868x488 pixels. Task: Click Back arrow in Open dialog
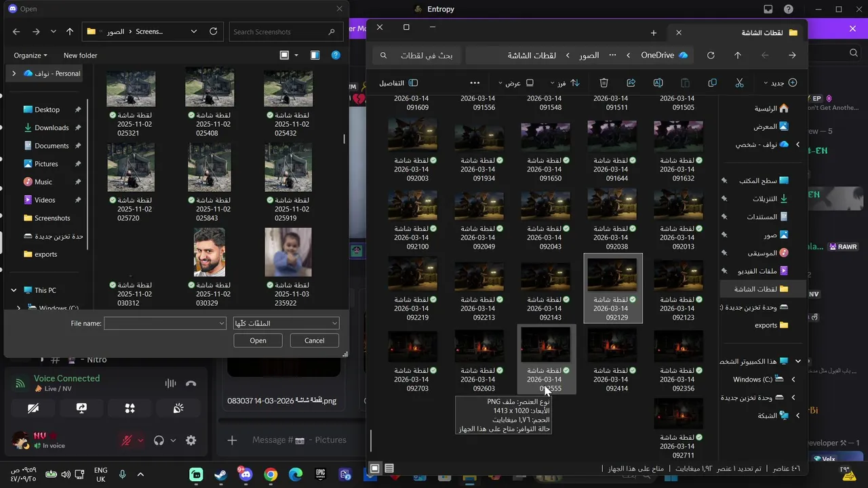tap(16, 32)
